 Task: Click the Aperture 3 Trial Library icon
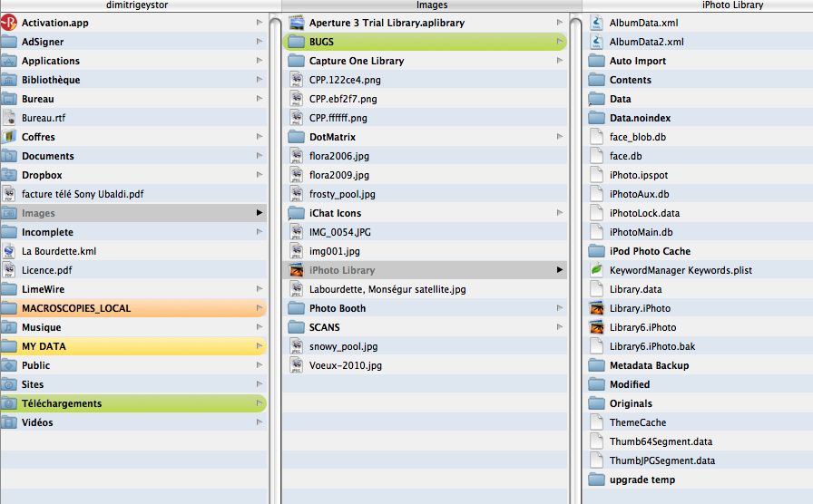(x=296, y=23)
